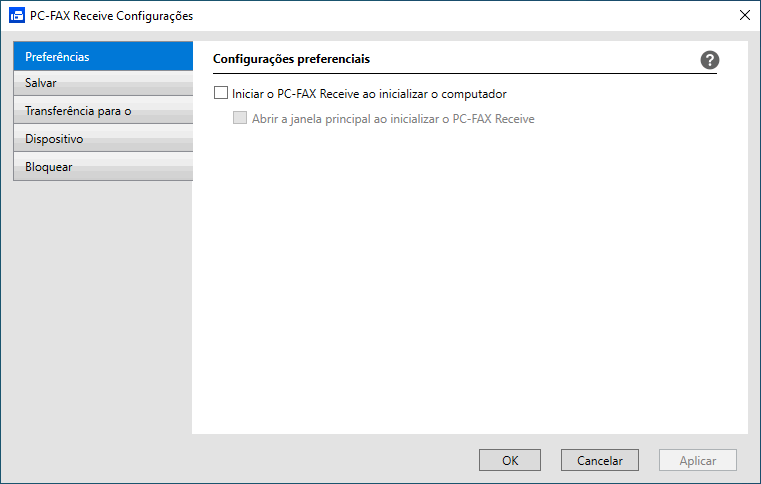This screenshot has width=761, height=484.
Task: Tick the 'Abrir a janela principal' checkbox
Action: [240, 118]
